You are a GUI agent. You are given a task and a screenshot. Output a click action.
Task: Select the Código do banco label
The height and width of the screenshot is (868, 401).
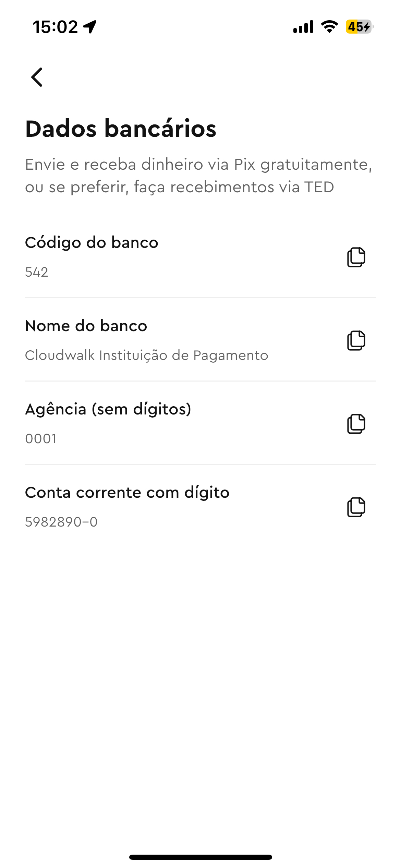(92, 243)
